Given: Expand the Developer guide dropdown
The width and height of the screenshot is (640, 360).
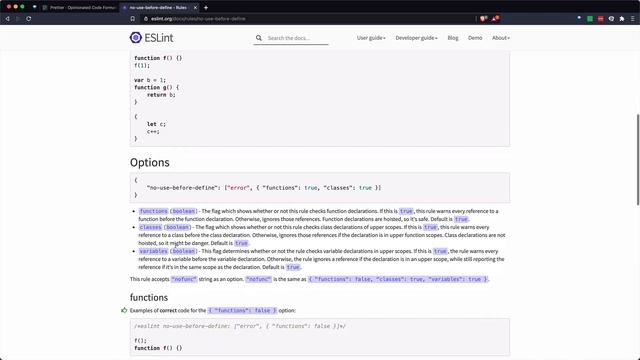Looking at the screenshot, I should (x=416, y=38).
